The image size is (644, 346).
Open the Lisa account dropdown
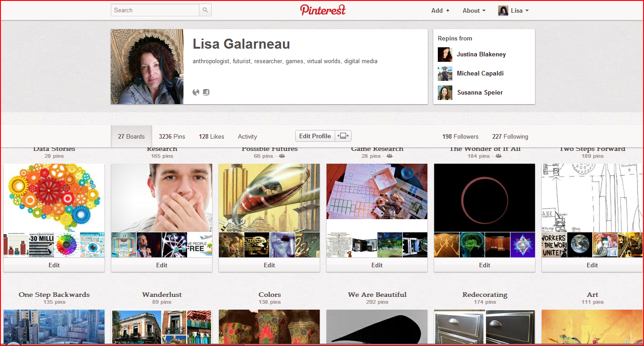[520, 10]
